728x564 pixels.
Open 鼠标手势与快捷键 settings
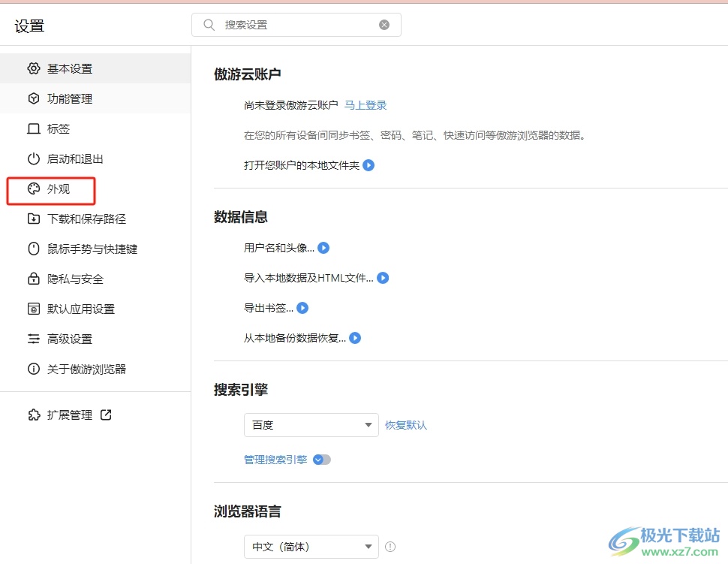click(95, 249)
